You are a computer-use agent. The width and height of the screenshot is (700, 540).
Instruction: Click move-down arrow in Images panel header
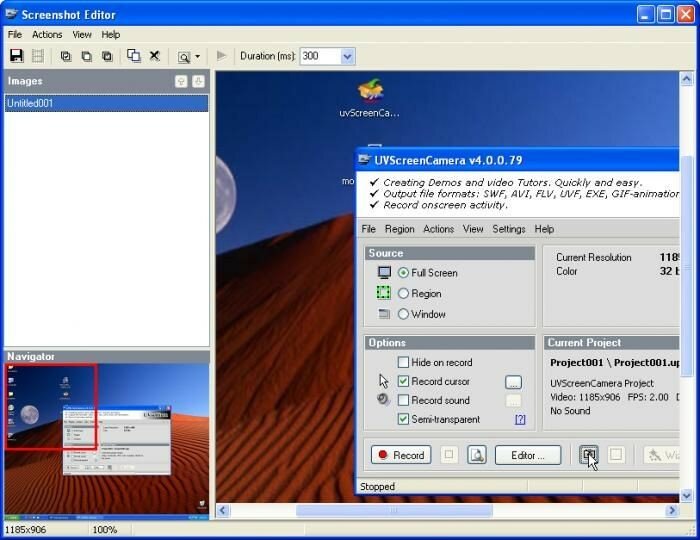coord(198,81)
